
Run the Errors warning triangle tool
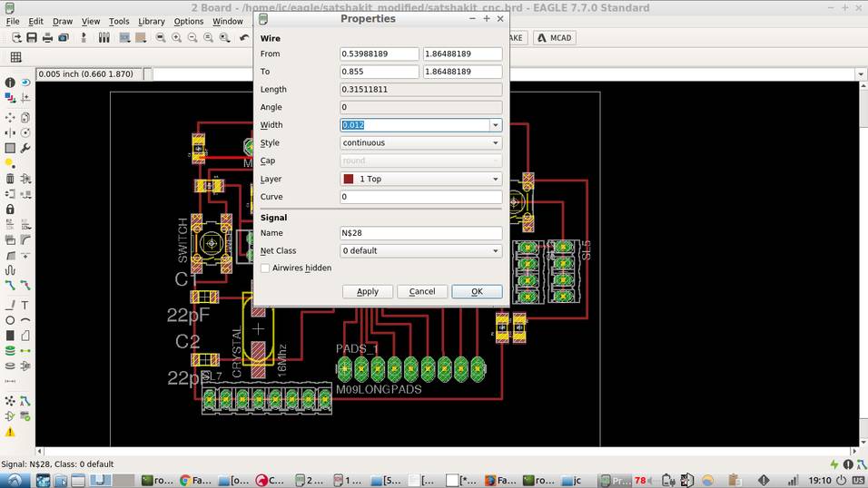tap(10, 432)
